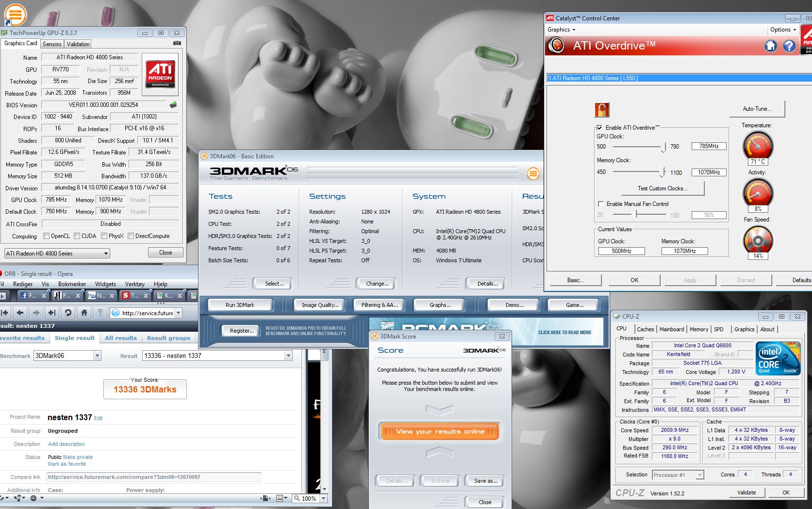812x509 pixels.
Task: Click the Auto-Tune button in Overdrive
Action: click(757, 109)
